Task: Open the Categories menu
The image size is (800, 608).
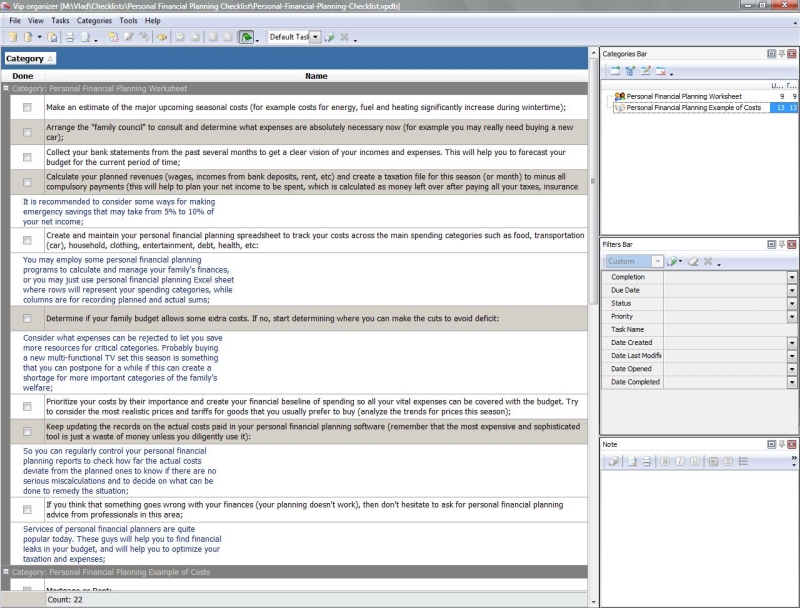Action: click(95, 20)
